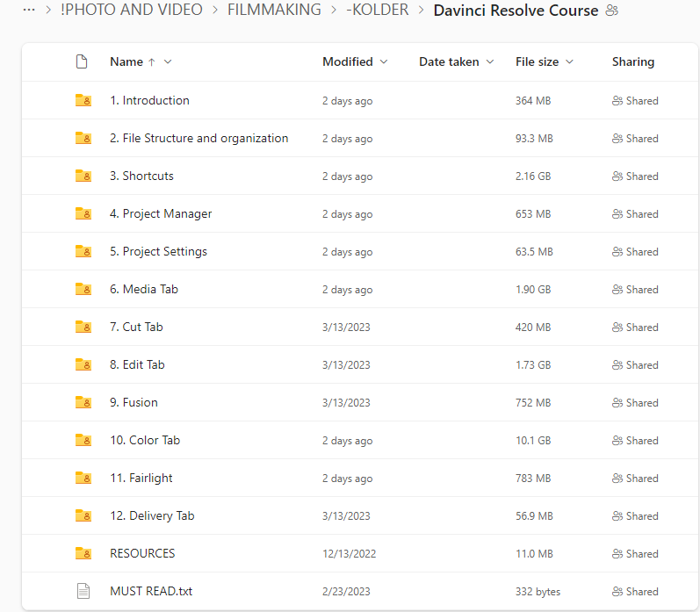Click the shared-people icon next to Davinci Resolve Course
Screen dimensions: 700x612
pyautogui.click(x=611, y=11)
